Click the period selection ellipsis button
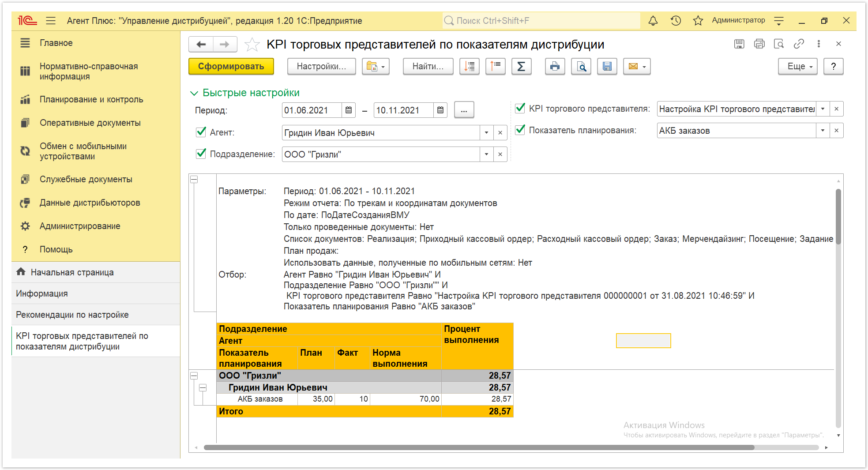The image size is (868, 470). click(x=464, y=110)
